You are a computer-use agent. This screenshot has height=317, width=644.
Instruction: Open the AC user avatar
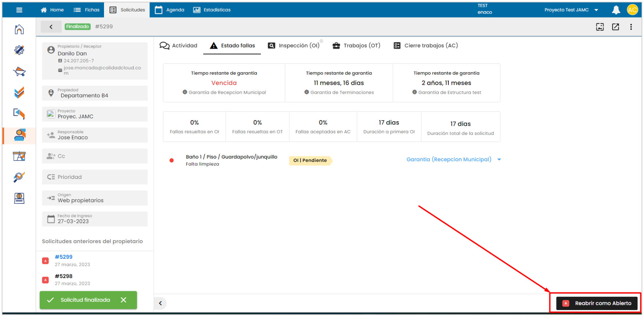pos(632,10)
